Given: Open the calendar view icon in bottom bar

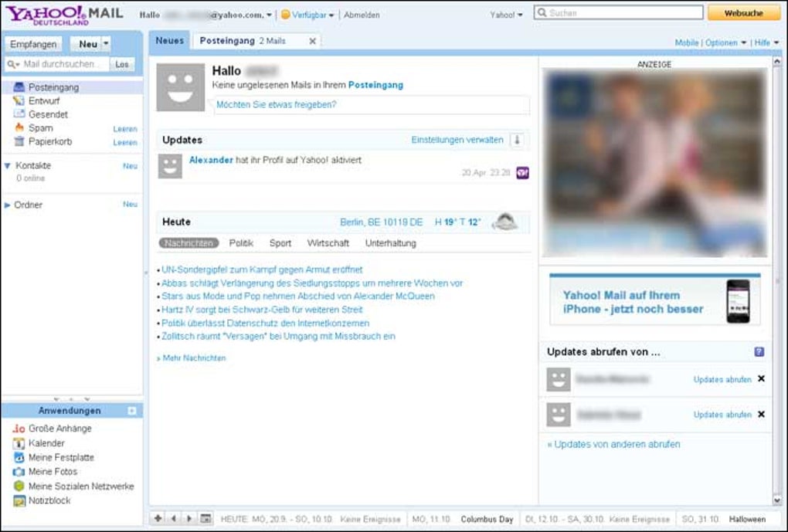Looking at the screenshot, I should pos(205,518).
